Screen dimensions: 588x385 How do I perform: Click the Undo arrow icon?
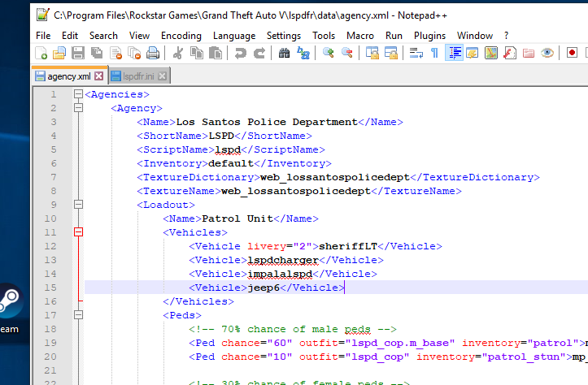(x=240, y=53)
